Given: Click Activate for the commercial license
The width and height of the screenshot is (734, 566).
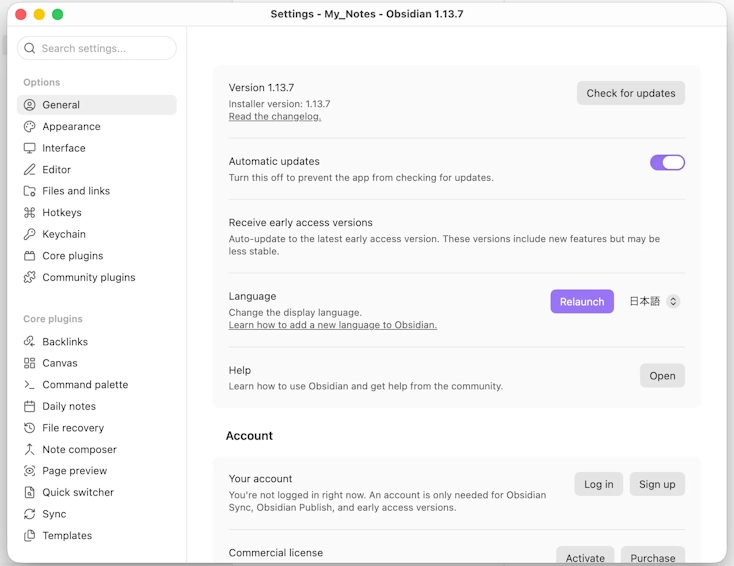Looking at the screenshot, I should click(x=585, y=557).
